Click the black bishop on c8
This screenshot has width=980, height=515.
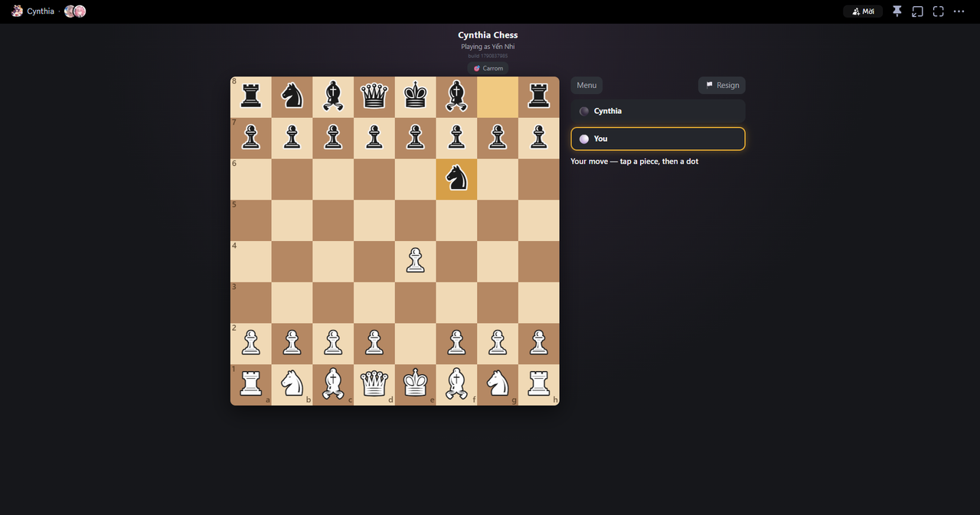[x=333, y=96]
